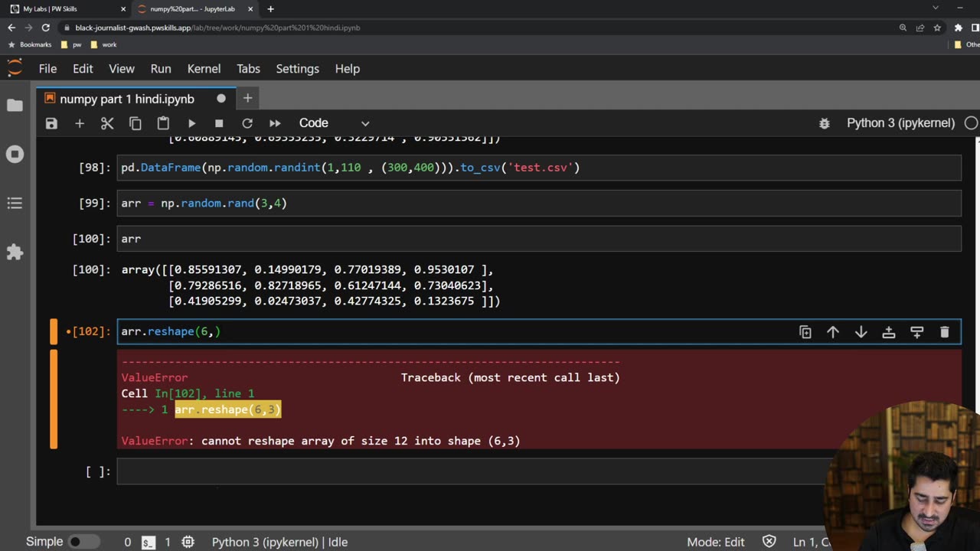
Task: Click the status bar gear settings icon
Action: (188, 542)
